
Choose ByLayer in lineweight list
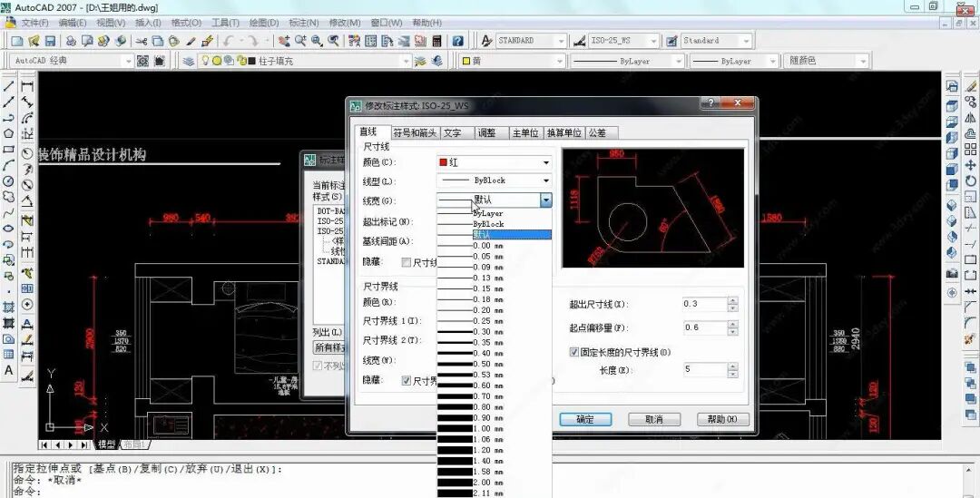click(x=495, y=213)
